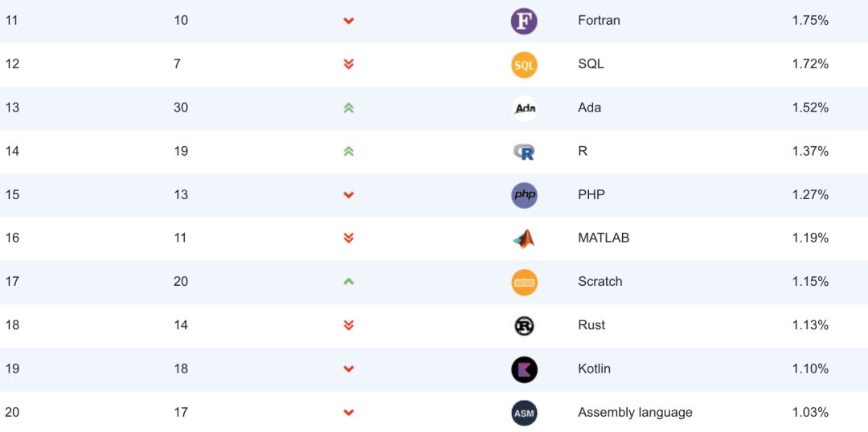Click the Rust gear logo

(524, 325)
